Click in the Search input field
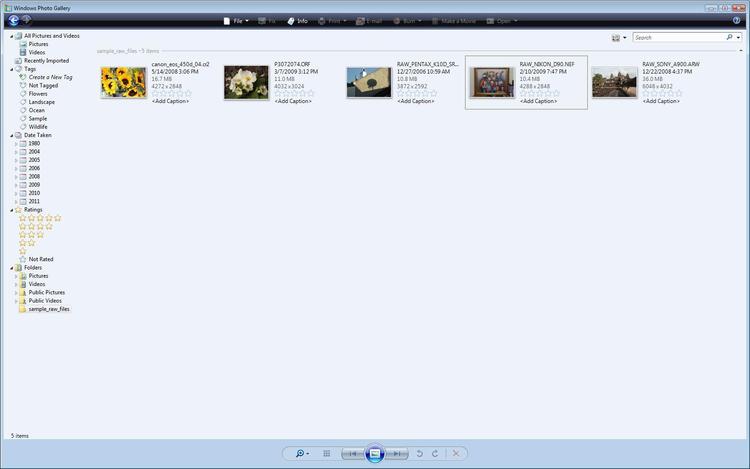The height and width of the screenshot is (469, 750). tap(678, 37)
